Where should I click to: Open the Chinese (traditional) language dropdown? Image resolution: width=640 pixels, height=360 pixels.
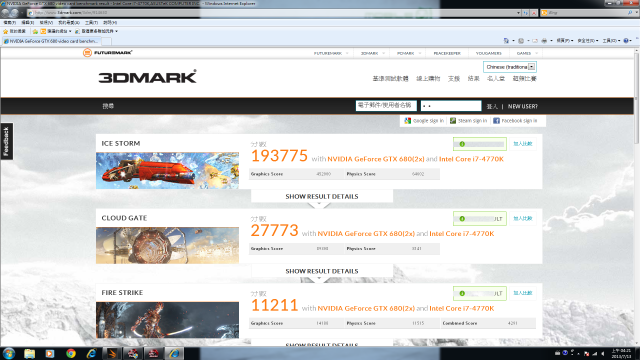(510, 67)
